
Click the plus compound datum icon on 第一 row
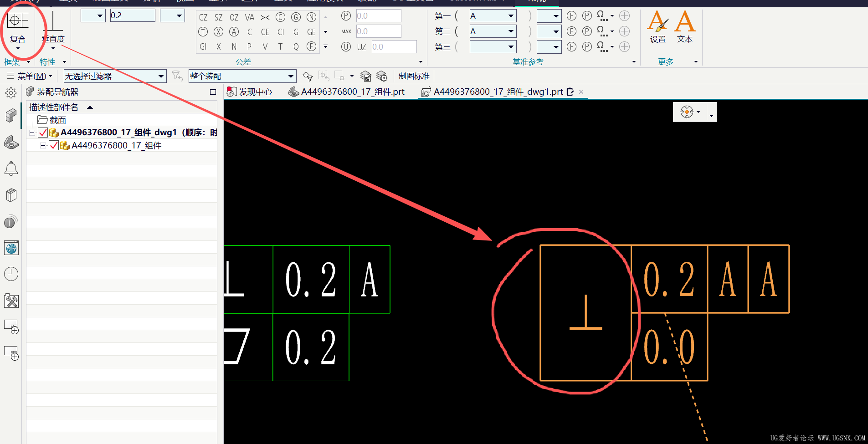pos(625,16)
